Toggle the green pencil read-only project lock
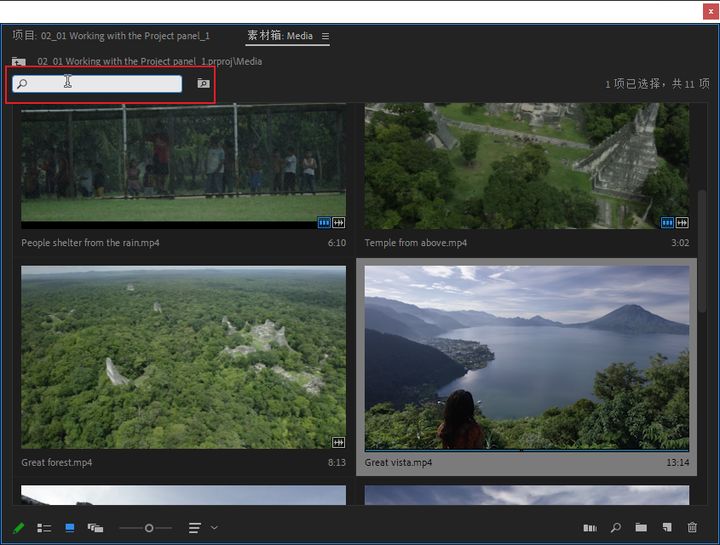Image resolution: width=720 pixels, height=545 pixels. tap(18, 528)
